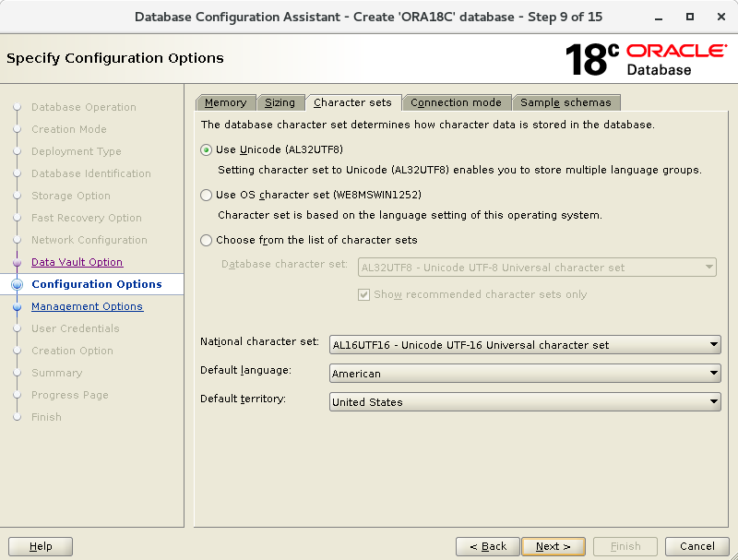This screenshot has width=738, height=560.
Task: Click the Creation Option step label
Action: [73, 351]
